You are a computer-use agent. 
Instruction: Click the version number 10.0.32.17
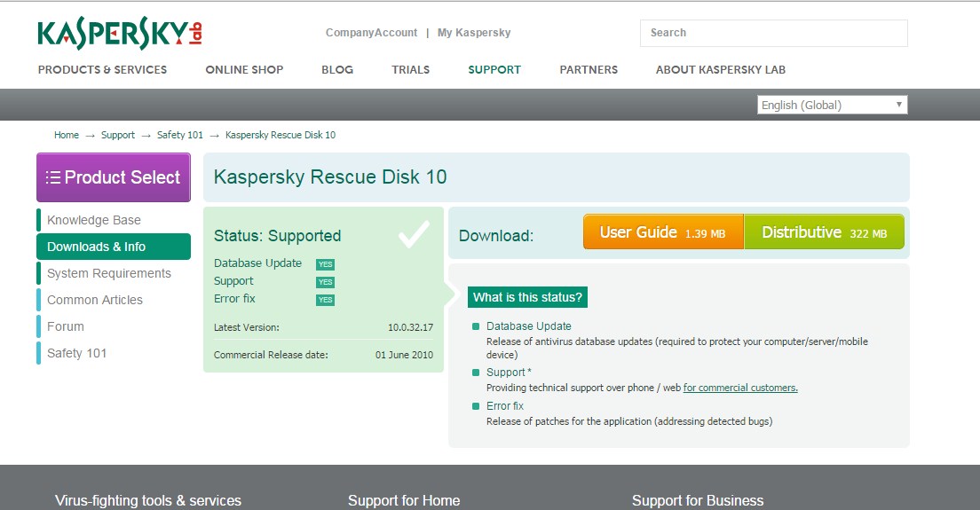(411, 327)
